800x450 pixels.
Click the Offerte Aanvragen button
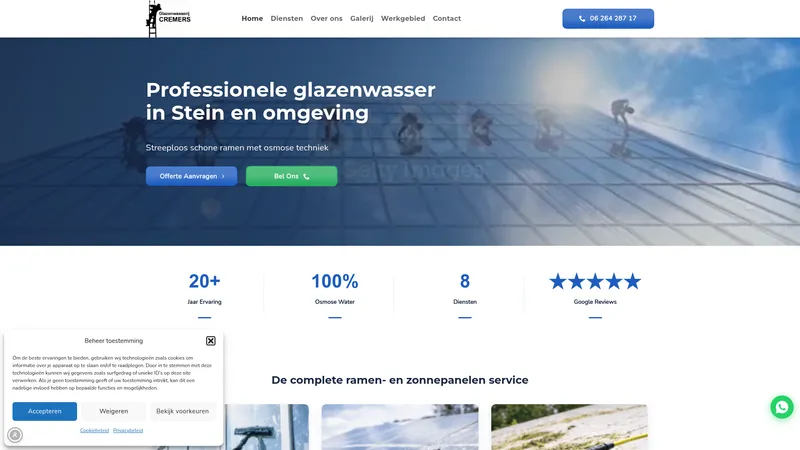click(x=192, y=176)
